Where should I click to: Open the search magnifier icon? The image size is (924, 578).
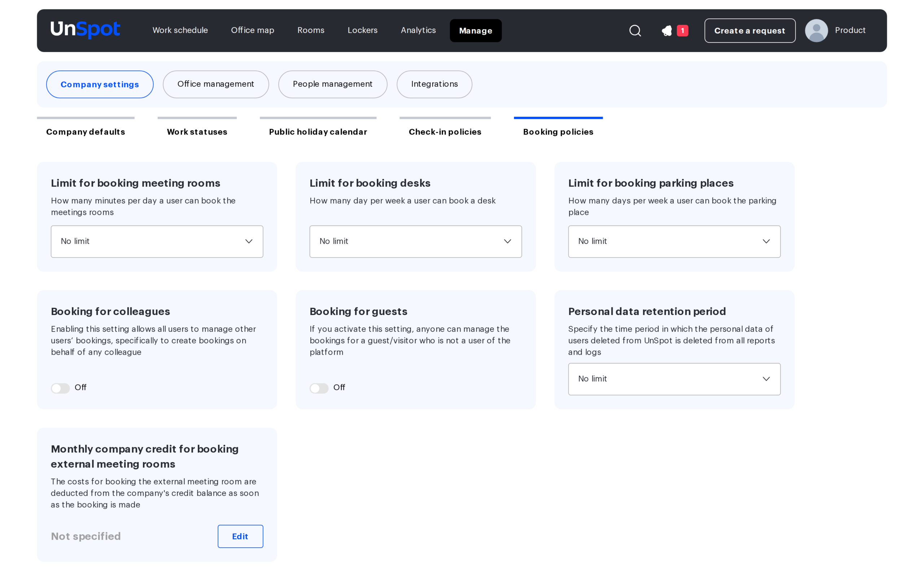(x=635, y=31)
